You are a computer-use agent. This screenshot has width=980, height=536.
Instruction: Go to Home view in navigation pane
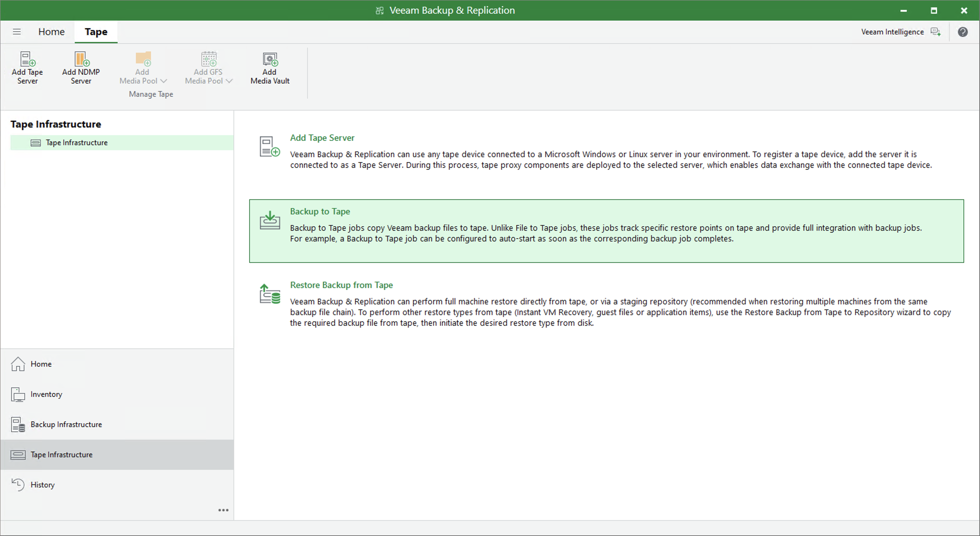(117, 364)
